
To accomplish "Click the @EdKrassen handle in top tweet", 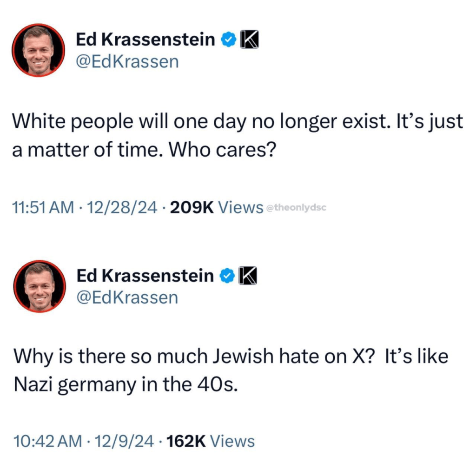I will (127, 61).
